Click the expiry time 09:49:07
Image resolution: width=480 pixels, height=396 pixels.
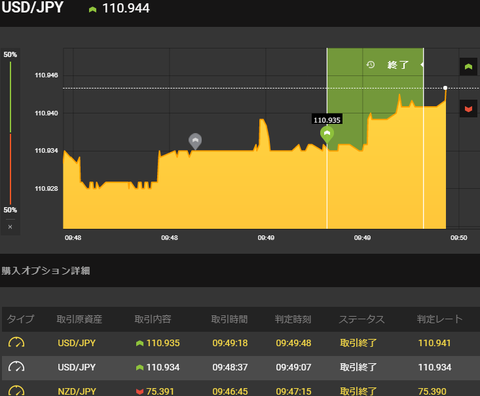293,367
